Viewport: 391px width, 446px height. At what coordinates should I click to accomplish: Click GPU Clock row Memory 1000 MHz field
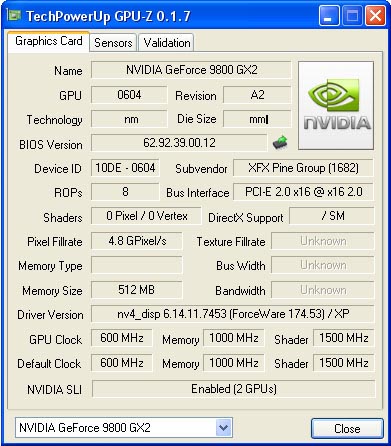tap(234, 338)
